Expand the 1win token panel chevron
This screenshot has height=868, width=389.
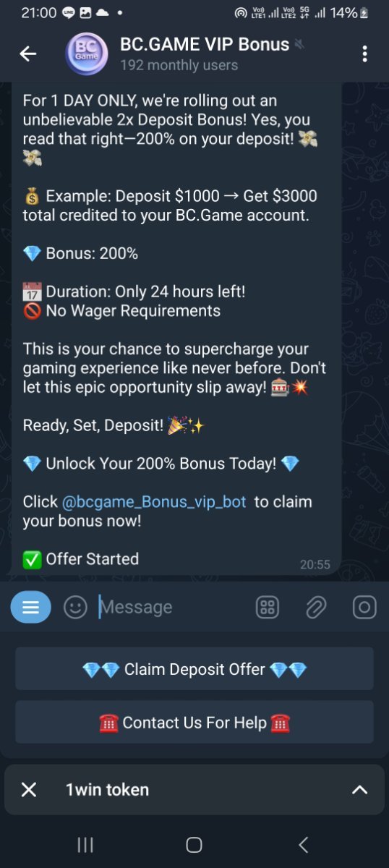[x=359, y=789]
